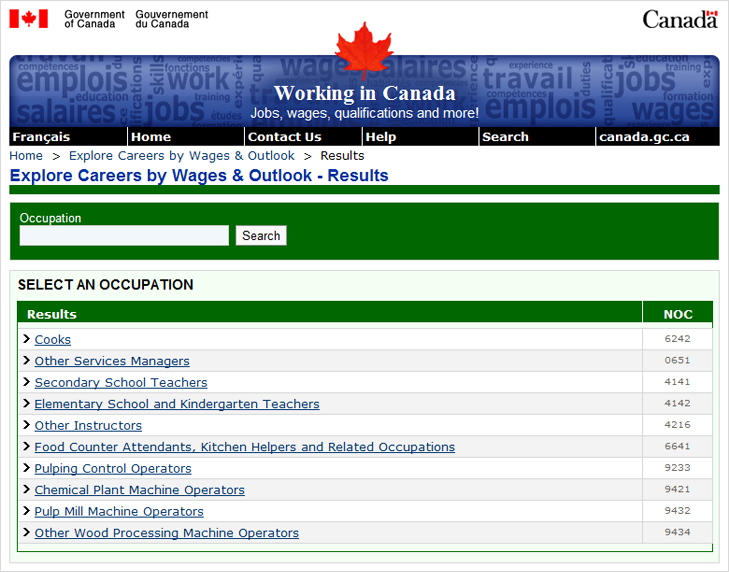Click NOC code 9421

(677, 489)
